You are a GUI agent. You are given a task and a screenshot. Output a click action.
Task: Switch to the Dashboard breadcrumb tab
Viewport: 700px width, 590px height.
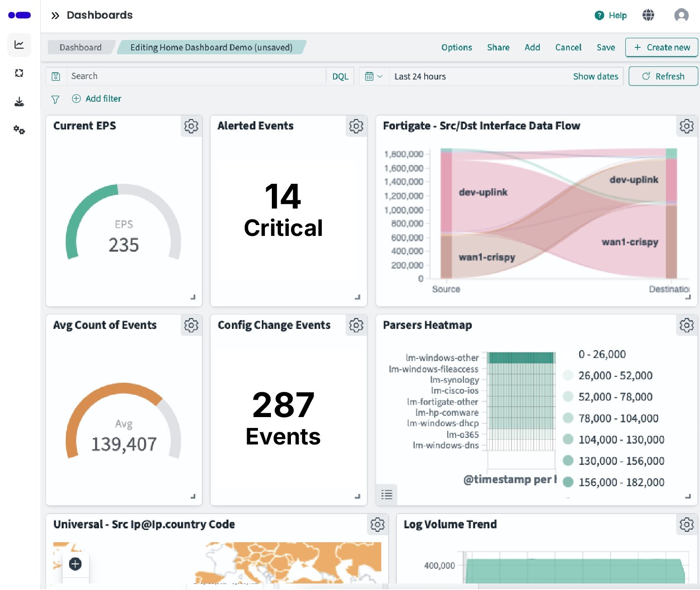[x=80, y=47]
